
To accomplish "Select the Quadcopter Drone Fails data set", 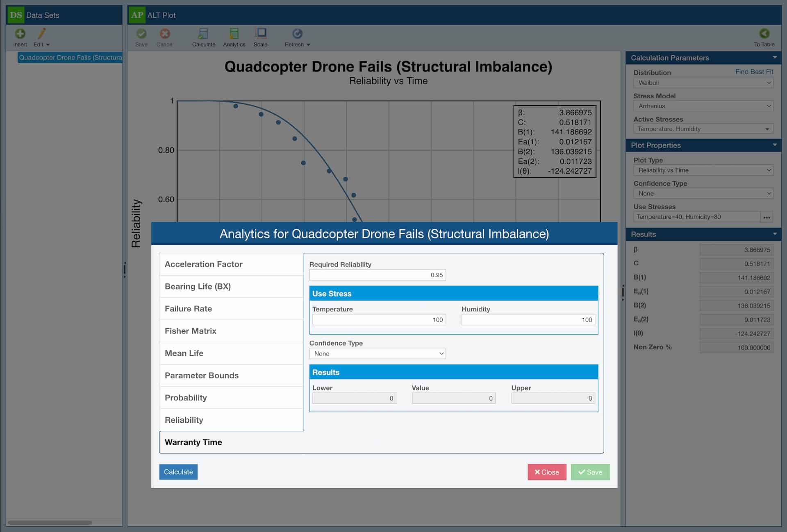I will tap(70, 57).
